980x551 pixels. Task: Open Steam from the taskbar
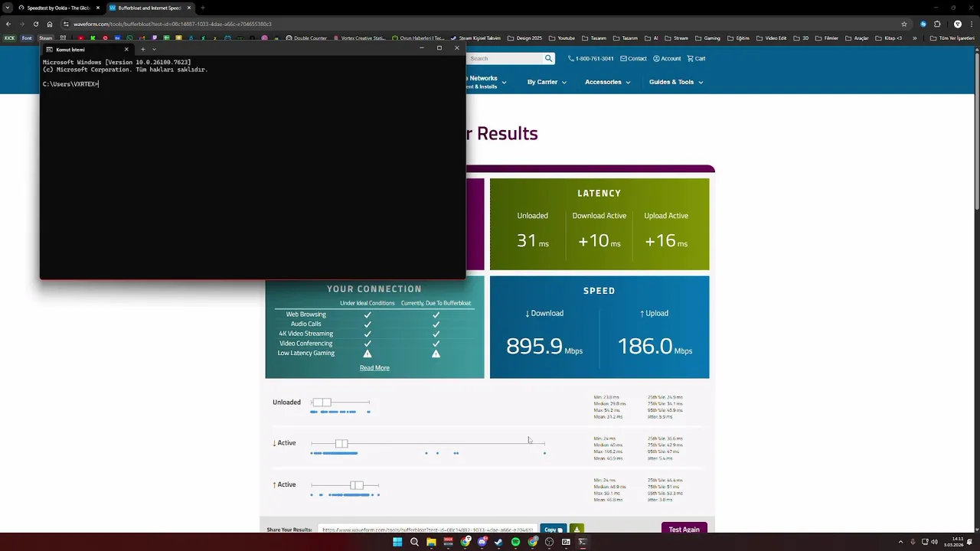coord(498,542)
